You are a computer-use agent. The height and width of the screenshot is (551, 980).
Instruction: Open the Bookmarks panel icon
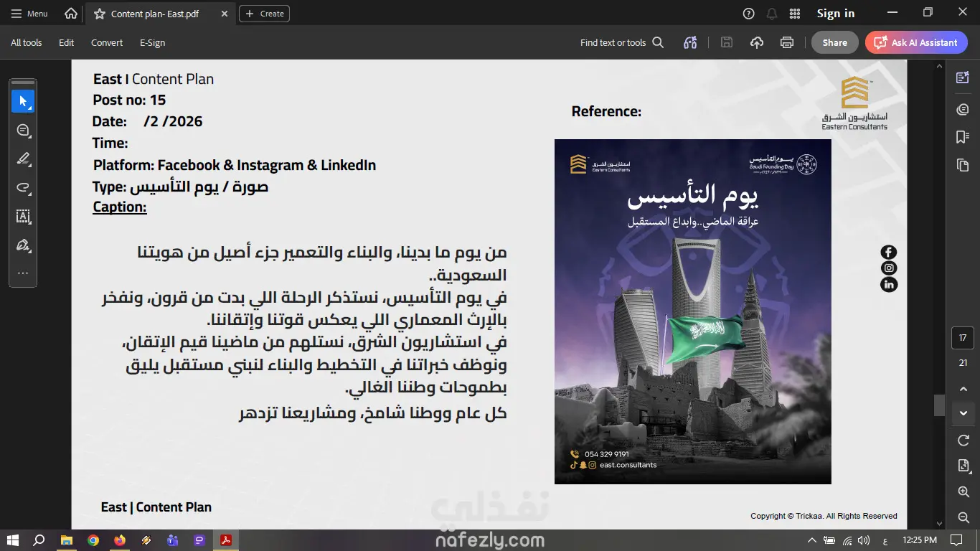click(963, 137)
